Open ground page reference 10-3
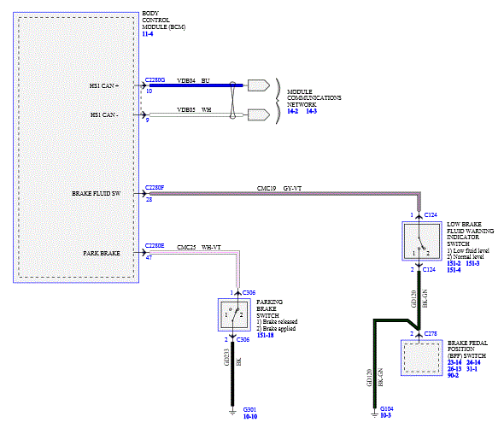The image size is (504, 434). pyautogui.click(x=385, y=415)
